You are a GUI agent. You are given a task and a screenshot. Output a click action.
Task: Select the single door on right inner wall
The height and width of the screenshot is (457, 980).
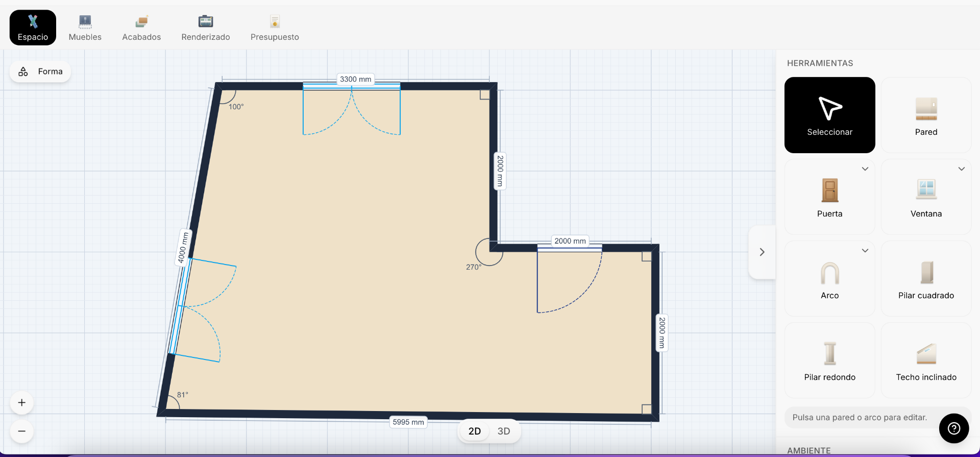click(569, 279)
